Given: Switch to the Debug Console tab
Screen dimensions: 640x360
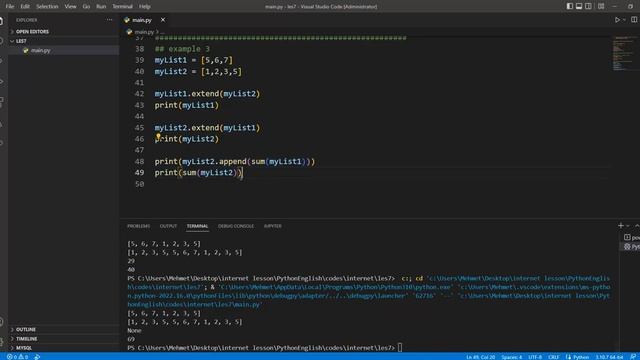Looking at the screenshot, I should [236, 226].
